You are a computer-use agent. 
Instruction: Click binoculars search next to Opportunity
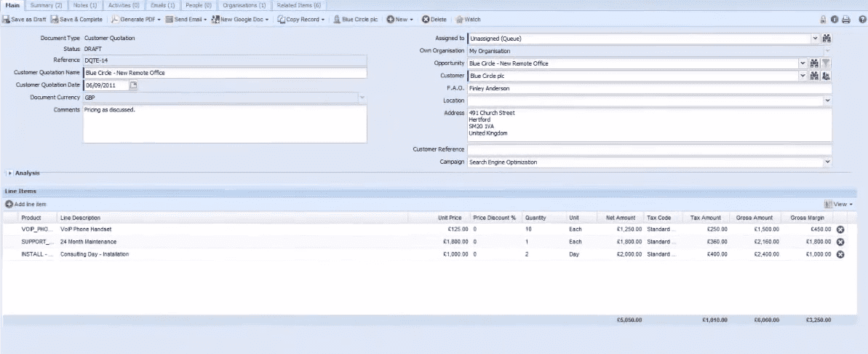(x=815, y=63)
